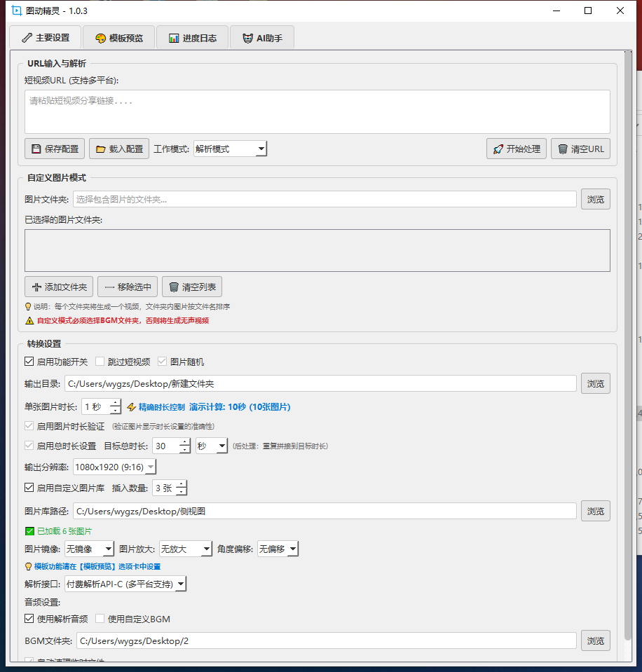Switch to the 模板预览 tab

(x=118, y=38)
